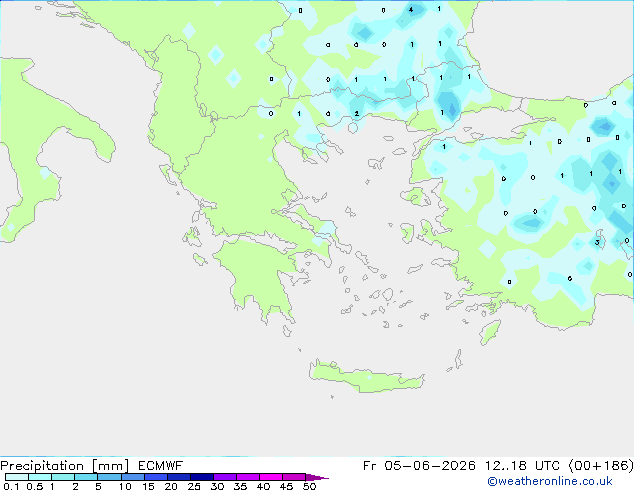Open the weatheronline.co.uk copyright link

[550, 481]
